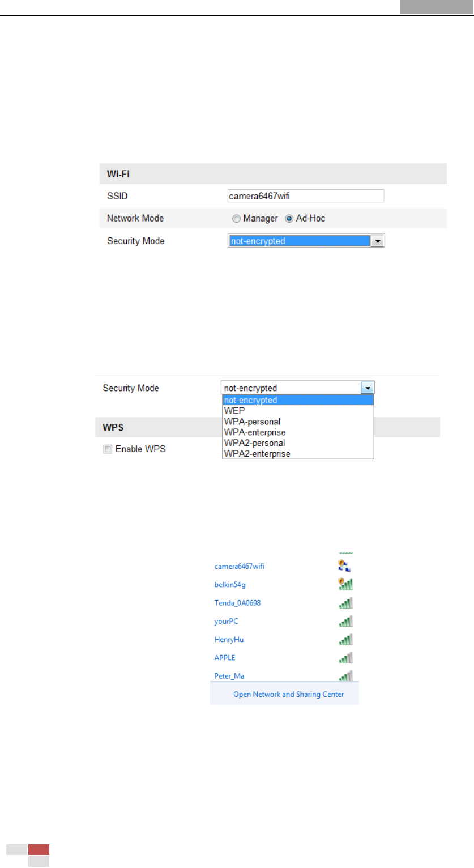Click the signal strength icon beside APPLE
This screenshot has width=474, height=868.
(345, 658)
